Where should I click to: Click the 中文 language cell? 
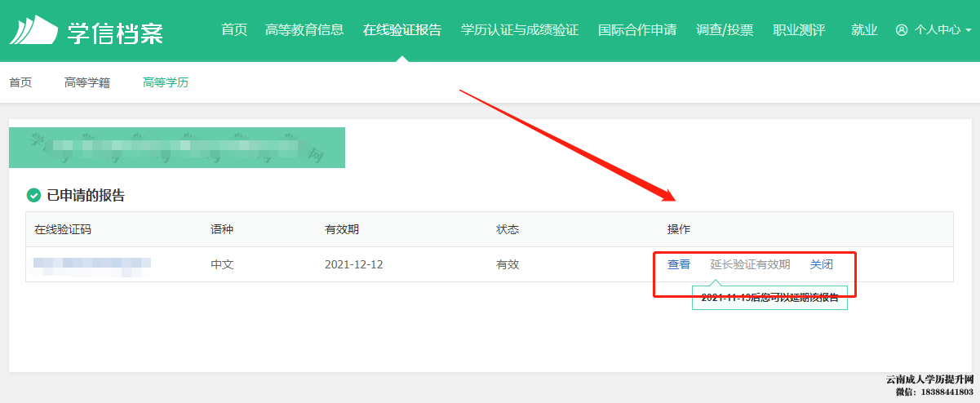(x=222, y=264)
